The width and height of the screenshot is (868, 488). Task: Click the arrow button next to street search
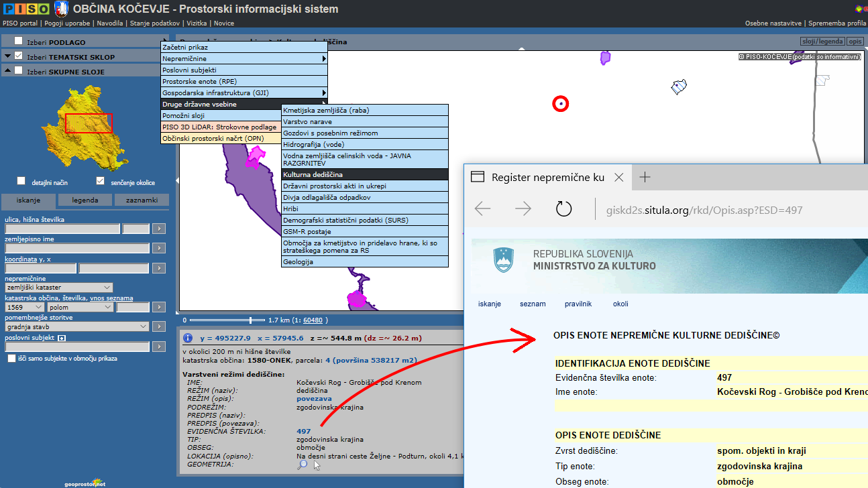158,229
